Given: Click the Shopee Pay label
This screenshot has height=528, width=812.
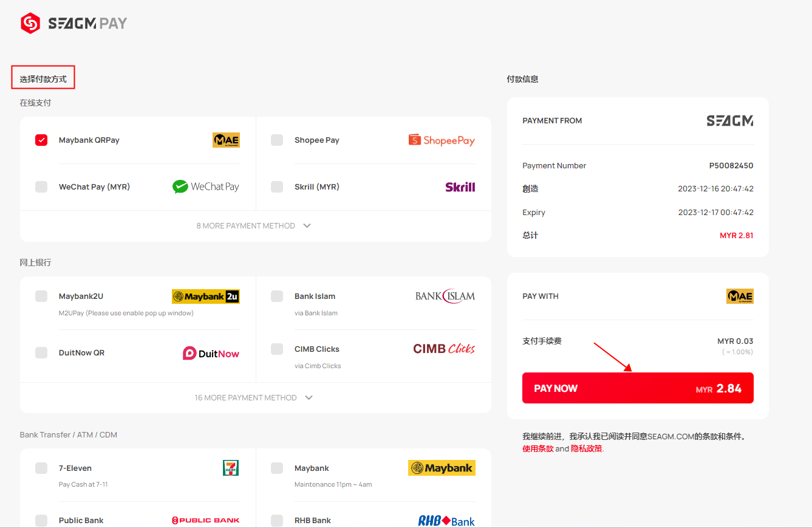Looking at the screenshot, I should [317, 140].
